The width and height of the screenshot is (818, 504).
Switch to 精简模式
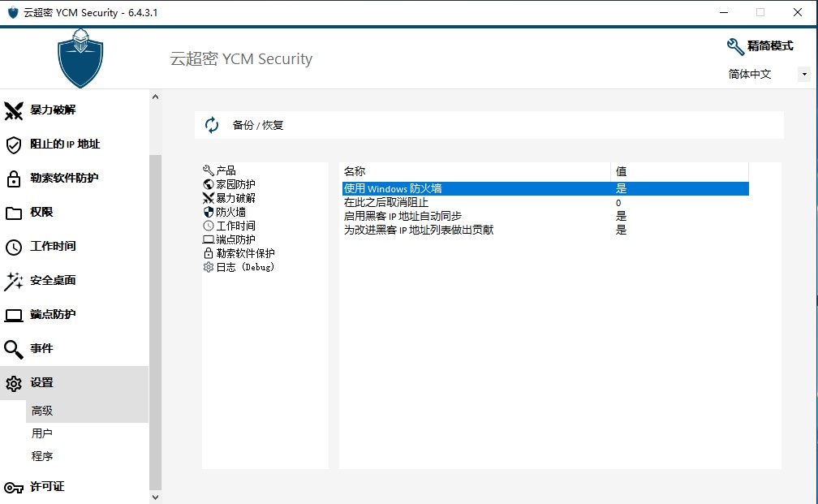[770, 46]
